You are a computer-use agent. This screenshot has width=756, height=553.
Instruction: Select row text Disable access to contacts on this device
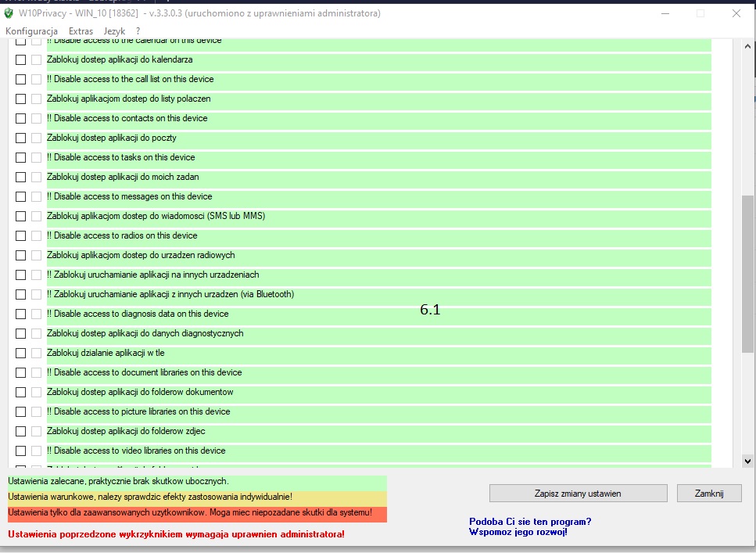(x=127, y=118)
